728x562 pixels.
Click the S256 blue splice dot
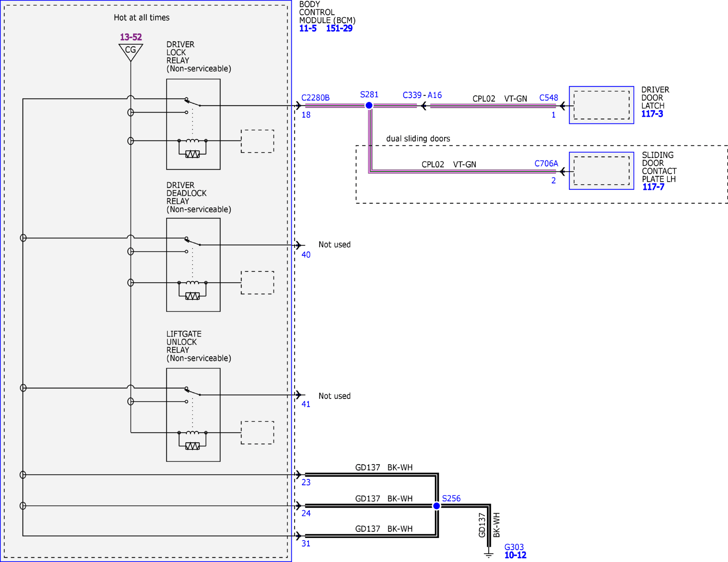436,506
